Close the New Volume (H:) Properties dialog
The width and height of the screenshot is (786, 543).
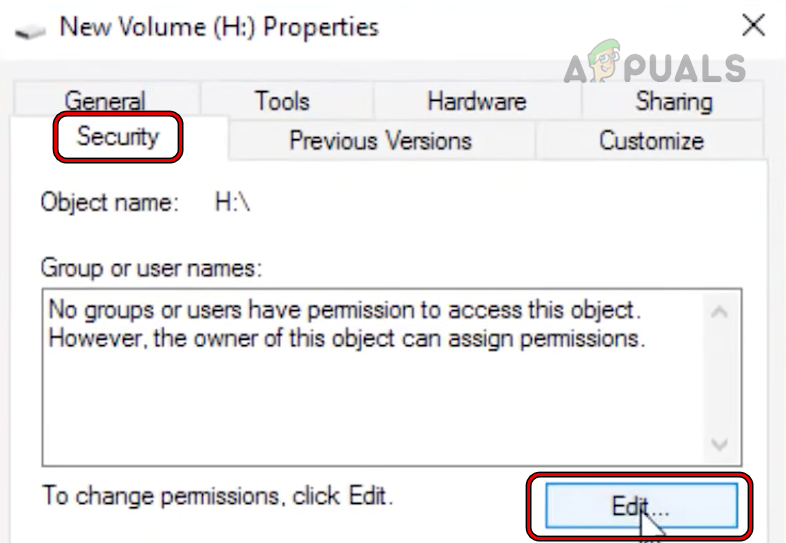pos(752,25)
